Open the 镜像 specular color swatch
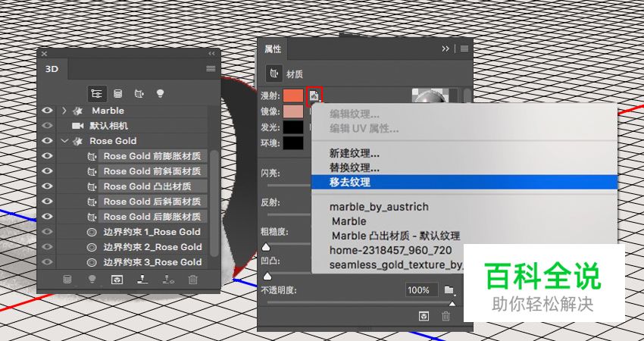644x341 pixels. click(x=293, y=111)
